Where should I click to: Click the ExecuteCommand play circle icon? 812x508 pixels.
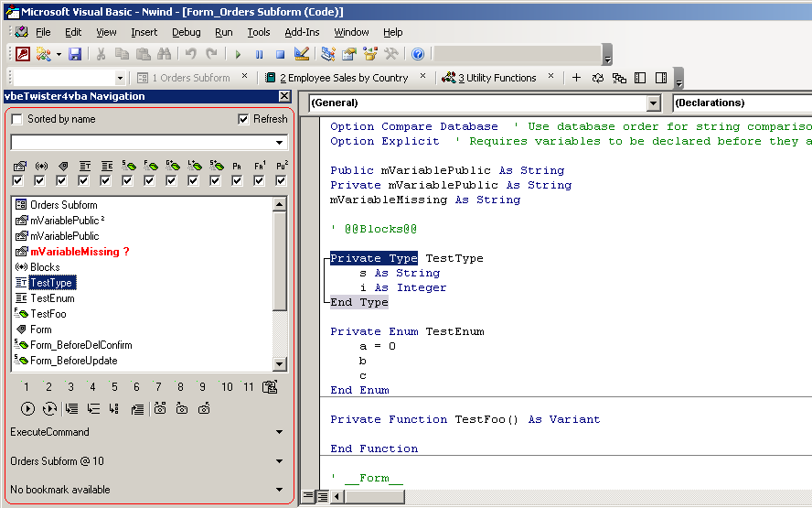pos(27,409)
